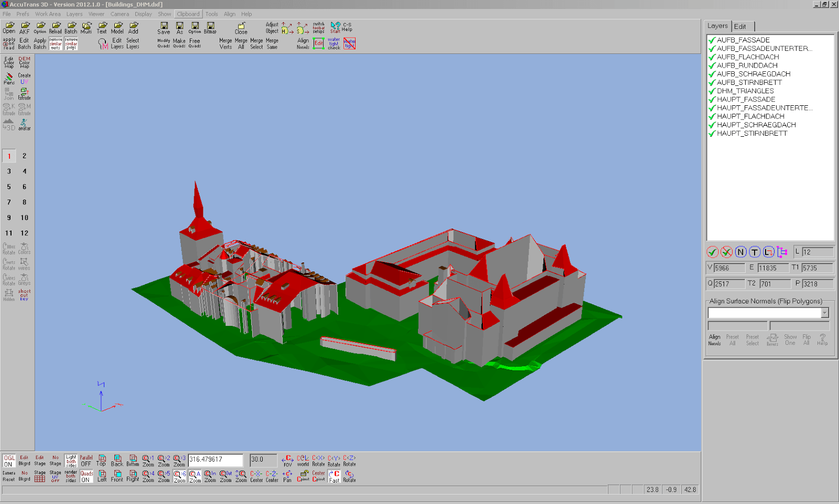The height and width of the screenshot is (504, 839).
Task: Click the Create UV tool
Action: (x=24, y=79)
